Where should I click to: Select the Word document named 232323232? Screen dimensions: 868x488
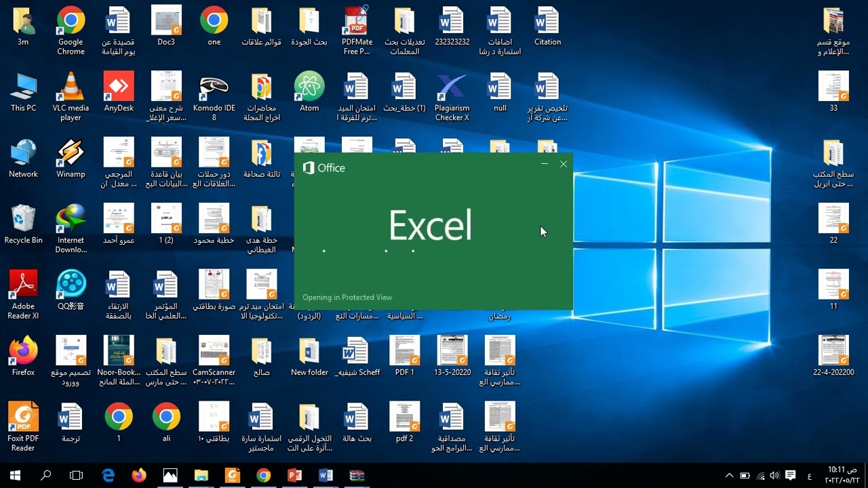452,26
